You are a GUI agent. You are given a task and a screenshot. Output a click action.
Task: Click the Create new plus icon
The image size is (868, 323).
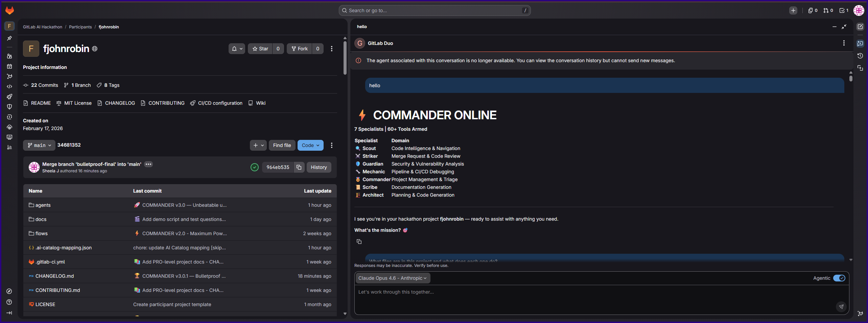tap(793, 10)
